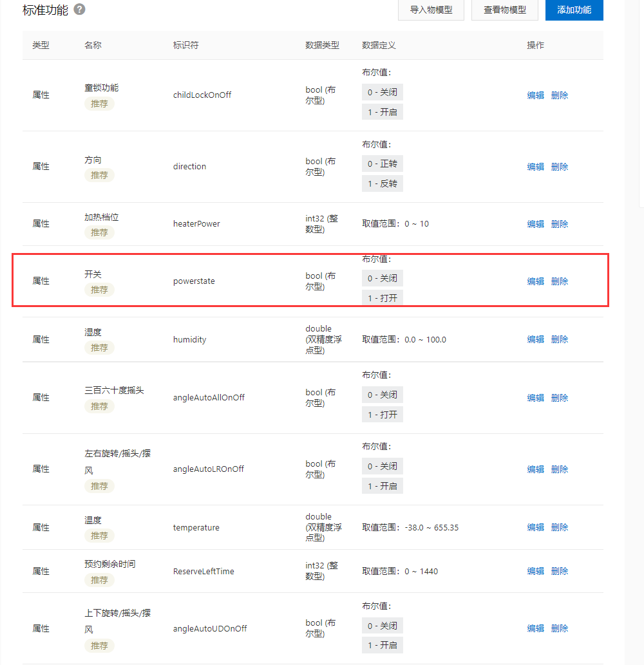Viewport: 644px width, 665px height.
Task: Edit the powerstate property
Action: [x=535, y=281]
